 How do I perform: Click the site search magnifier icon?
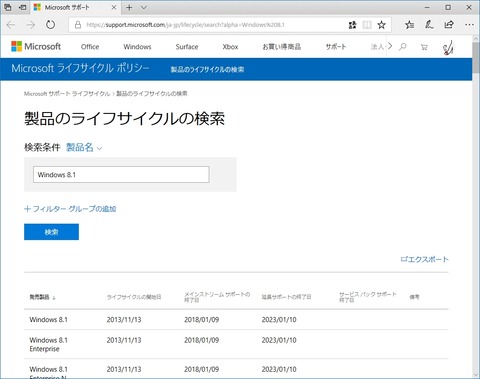[x=403, y=47]
